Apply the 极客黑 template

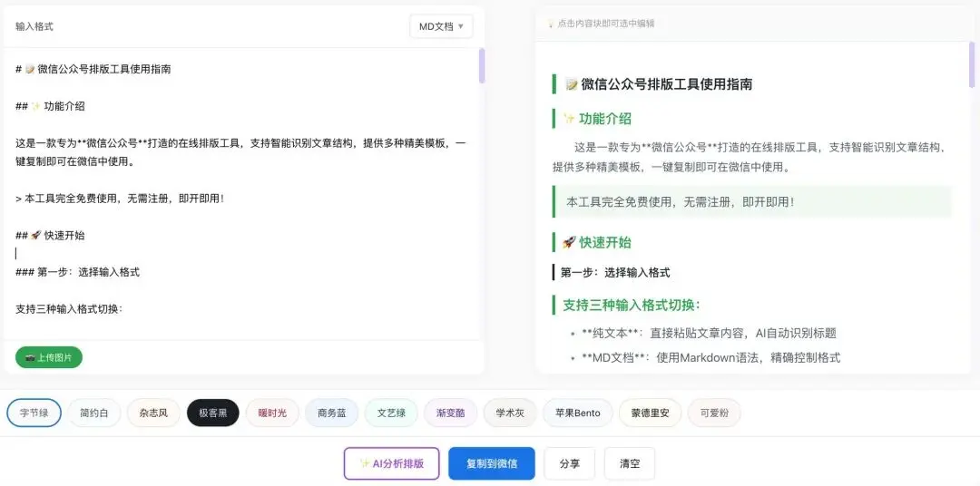tap(213, 413)
